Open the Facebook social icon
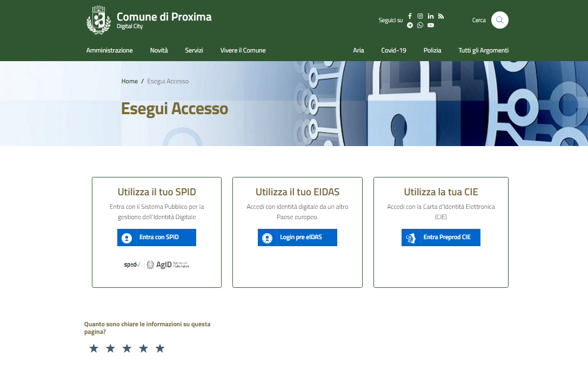 [410, 16]
